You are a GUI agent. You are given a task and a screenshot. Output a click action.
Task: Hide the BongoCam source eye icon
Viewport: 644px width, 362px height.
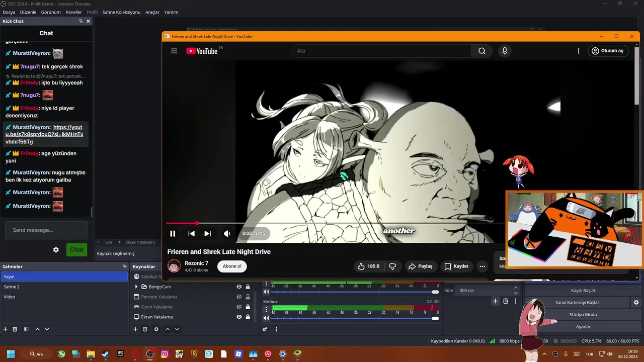[x=239, y=287]
